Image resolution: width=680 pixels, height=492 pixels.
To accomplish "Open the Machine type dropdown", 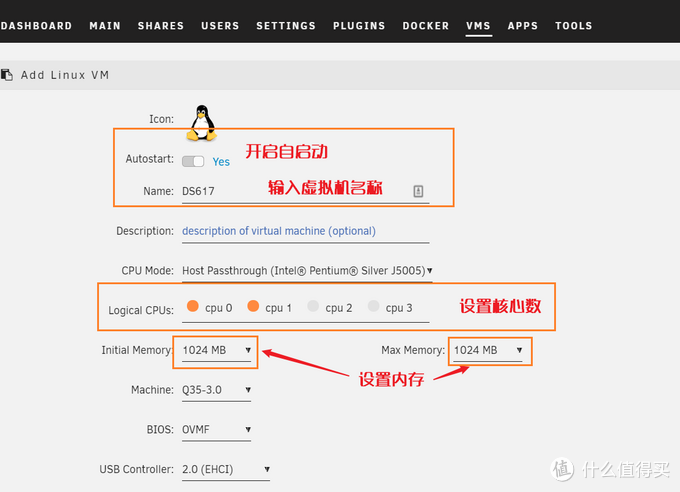I will pos(216,390).
